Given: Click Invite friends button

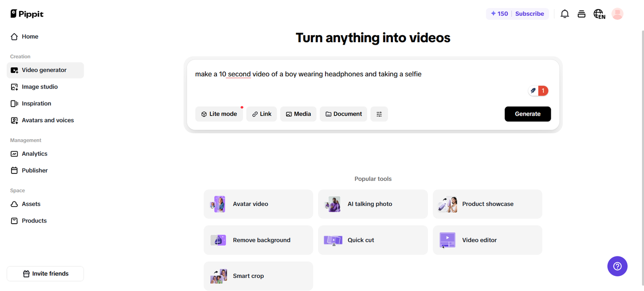Looking at the screenshot, I should [x=45, y=274].
